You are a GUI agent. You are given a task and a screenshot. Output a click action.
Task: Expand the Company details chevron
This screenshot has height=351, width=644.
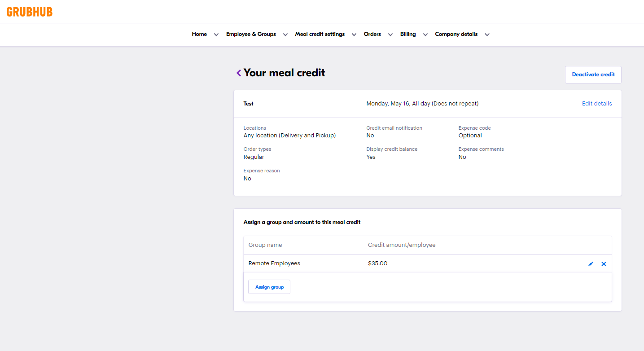487,35
